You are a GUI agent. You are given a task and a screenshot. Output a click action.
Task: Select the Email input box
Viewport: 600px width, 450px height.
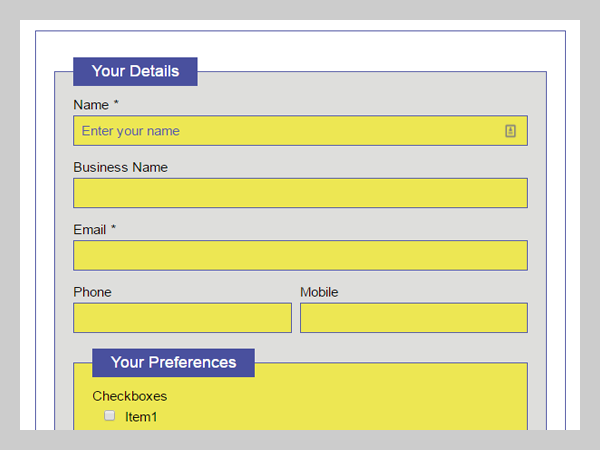point(300,255)
